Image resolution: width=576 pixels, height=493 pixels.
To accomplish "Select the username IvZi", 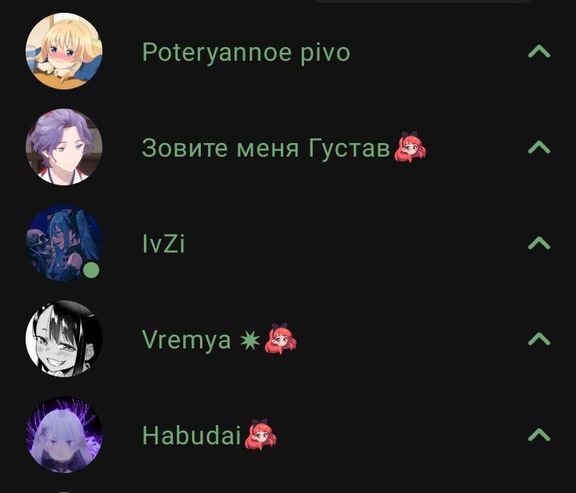I will 163,244.
